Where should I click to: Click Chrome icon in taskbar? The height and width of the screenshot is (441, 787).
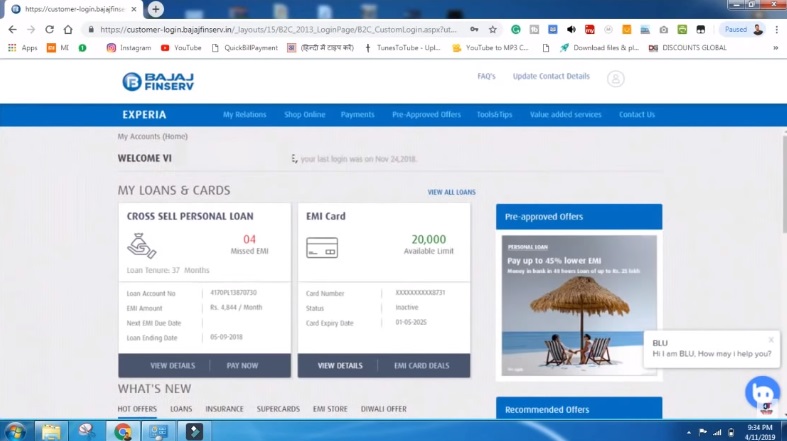click(x=122, y=431)
